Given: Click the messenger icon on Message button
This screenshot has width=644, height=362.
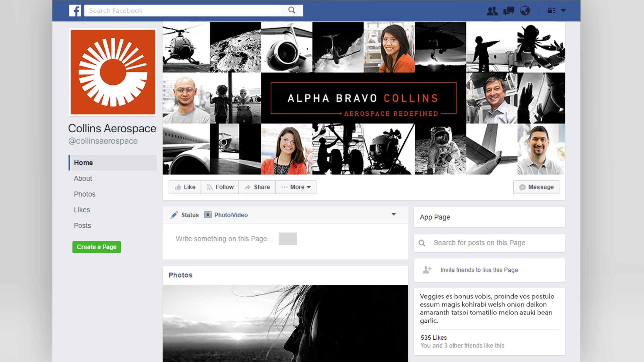Looking at the screenshot, I should tap(522, 187).
